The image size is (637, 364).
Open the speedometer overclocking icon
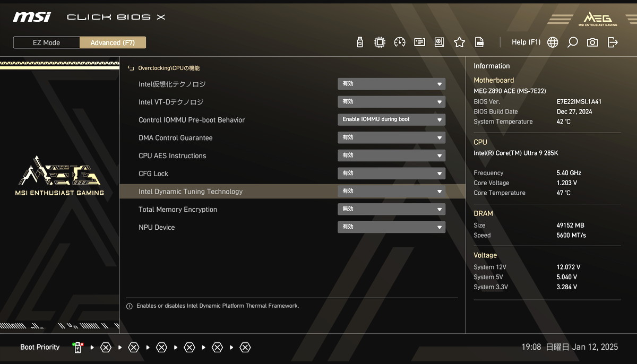coord(400,42)
